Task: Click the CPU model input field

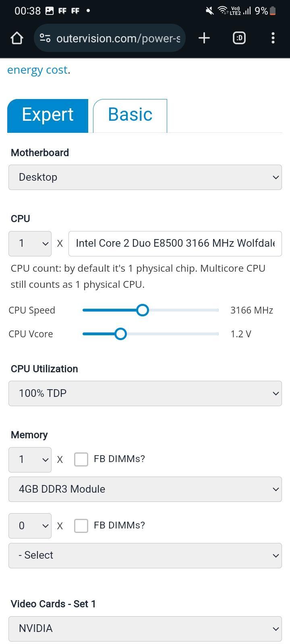Action: 175,244
